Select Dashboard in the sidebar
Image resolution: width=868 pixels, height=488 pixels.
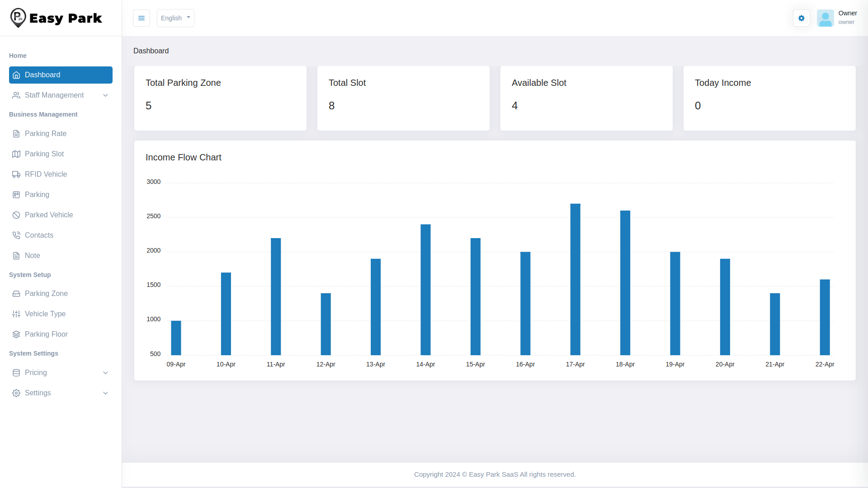click(x=61, y=75)
